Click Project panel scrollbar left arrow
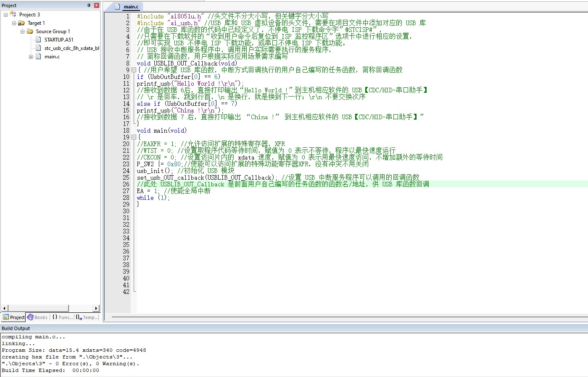 coord(4,308)
